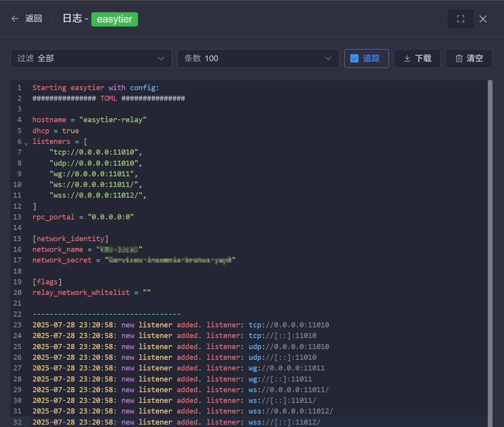Image resolution: width=504 pixels, height=427 pixels.
Task: Click the 返回 text label
Action: (34, 19)
